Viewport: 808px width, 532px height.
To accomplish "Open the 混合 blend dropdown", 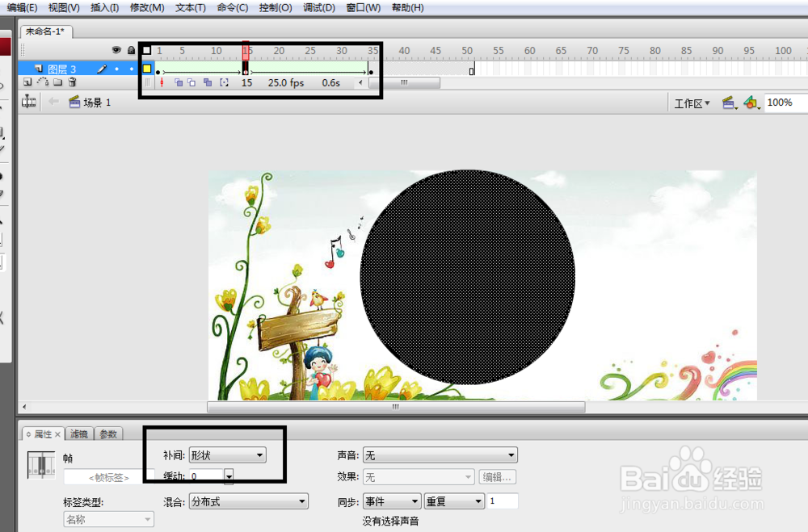I will (x=249, y=501).
